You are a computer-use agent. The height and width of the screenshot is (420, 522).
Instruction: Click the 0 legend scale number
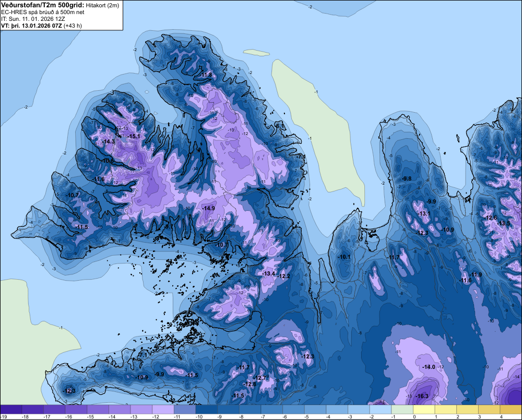tap(414, 417)
